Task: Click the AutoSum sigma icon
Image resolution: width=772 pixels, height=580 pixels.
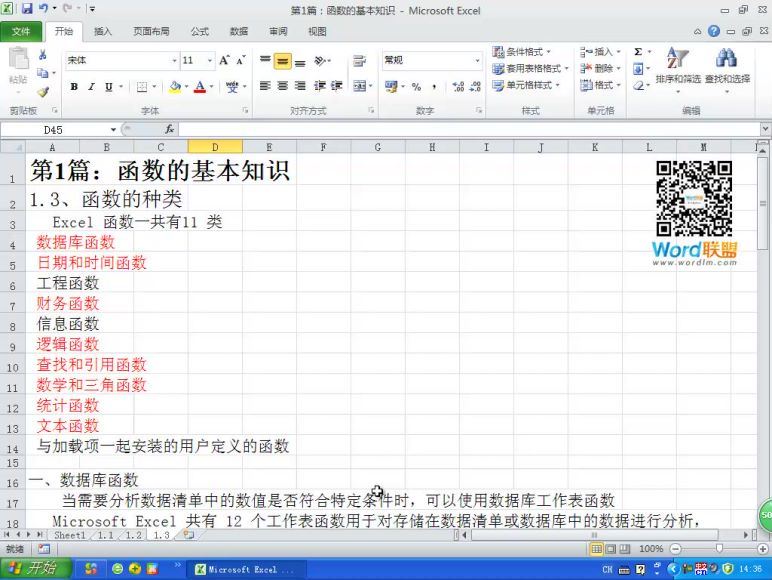Action: pos(638,52)
